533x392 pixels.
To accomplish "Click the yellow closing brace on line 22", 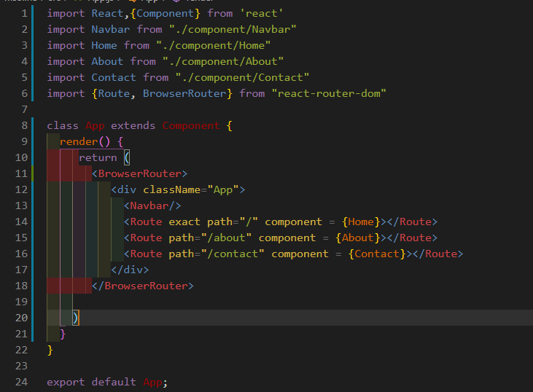I will [x=50, y=350].
